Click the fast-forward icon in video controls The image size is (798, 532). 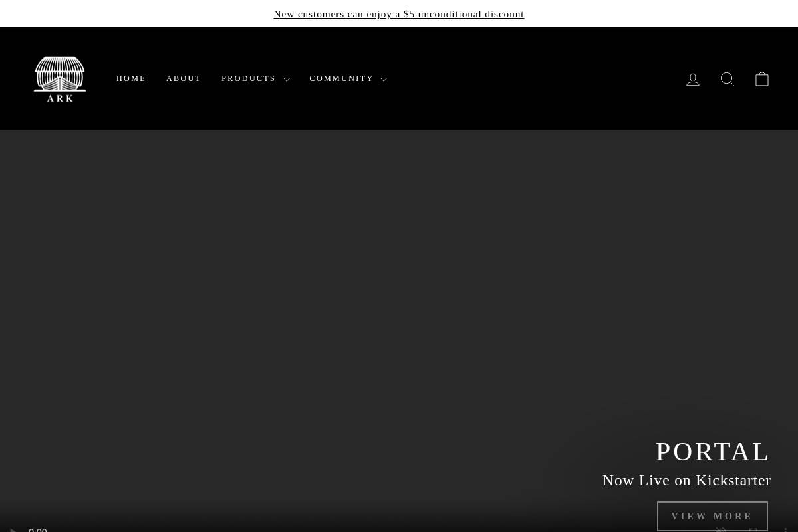tap(721, 529)
